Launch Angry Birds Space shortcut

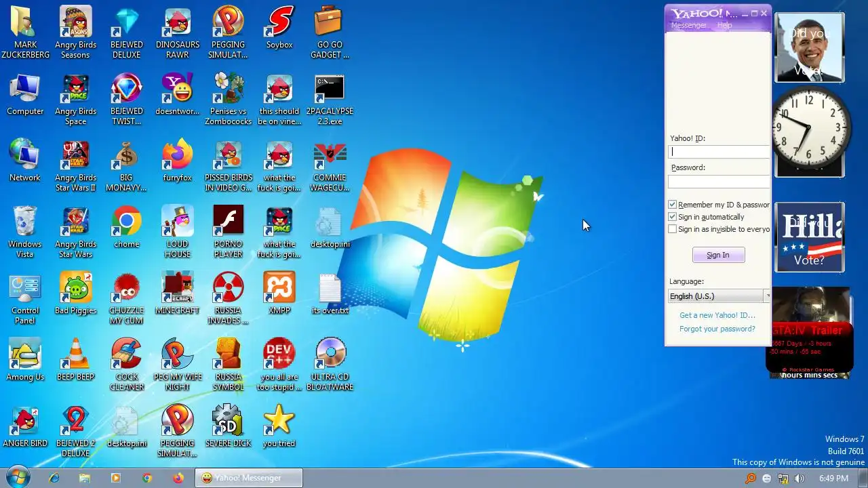[x=76, y=99]
